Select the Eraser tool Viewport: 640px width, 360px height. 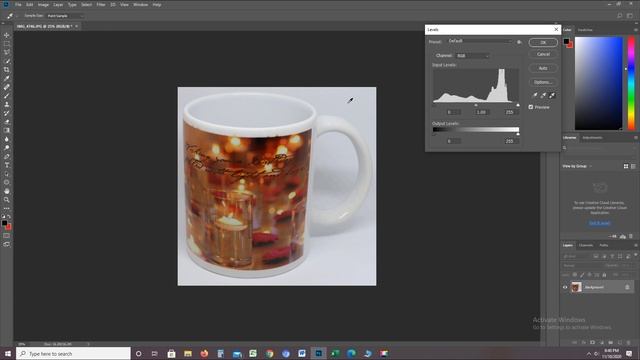pos(7,122)
